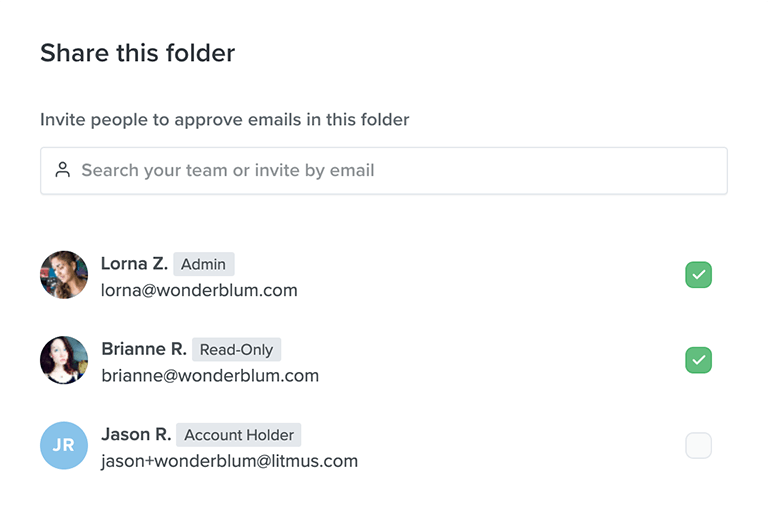Uncheck Lorna Z.'s green checkbox
This screenshot has width=768, height=510.
point(698,275)
